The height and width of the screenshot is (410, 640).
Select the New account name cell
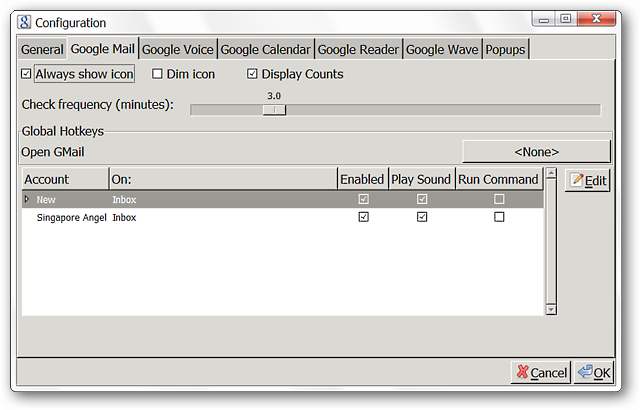click(x=46, y=199)
